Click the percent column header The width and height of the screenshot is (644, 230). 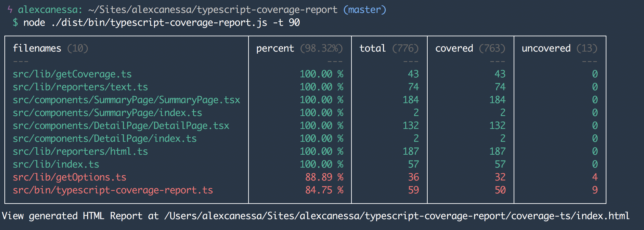(x=275, y=49)
